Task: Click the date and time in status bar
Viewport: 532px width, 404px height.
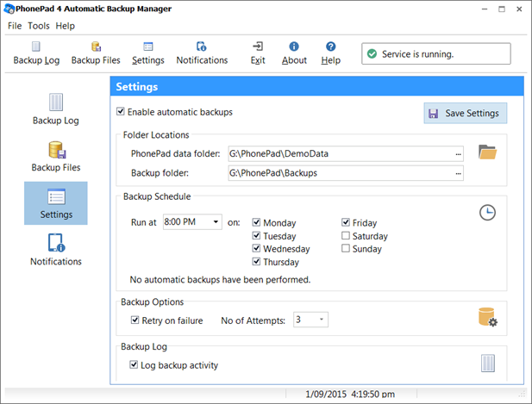Action: [350, 395]
